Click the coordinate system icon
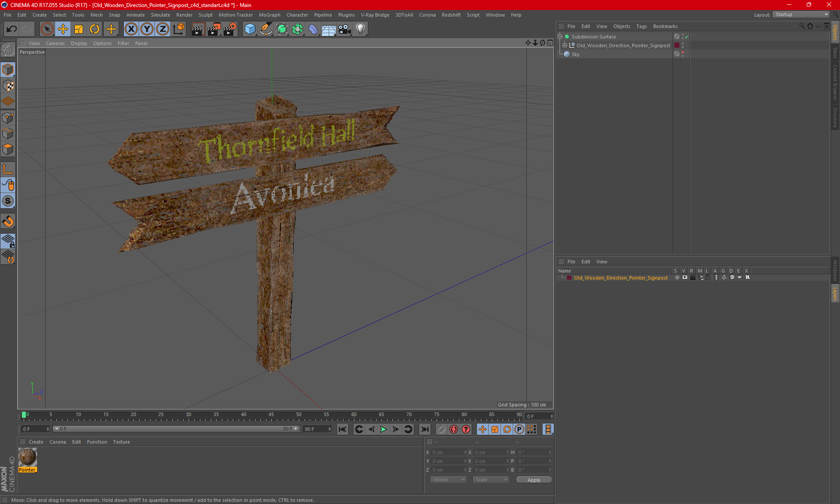840x504 pixels. point(178,29)
